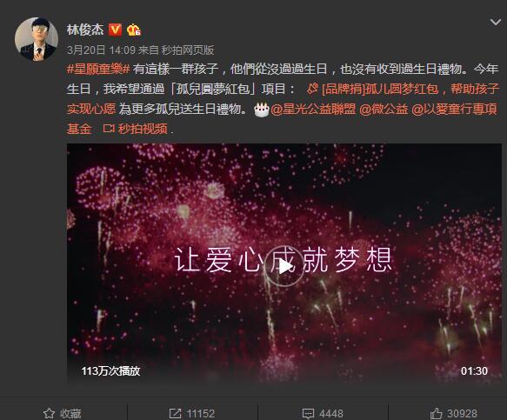Click the birthday cake emoji
Screen dimensions: 507x420
262,110
